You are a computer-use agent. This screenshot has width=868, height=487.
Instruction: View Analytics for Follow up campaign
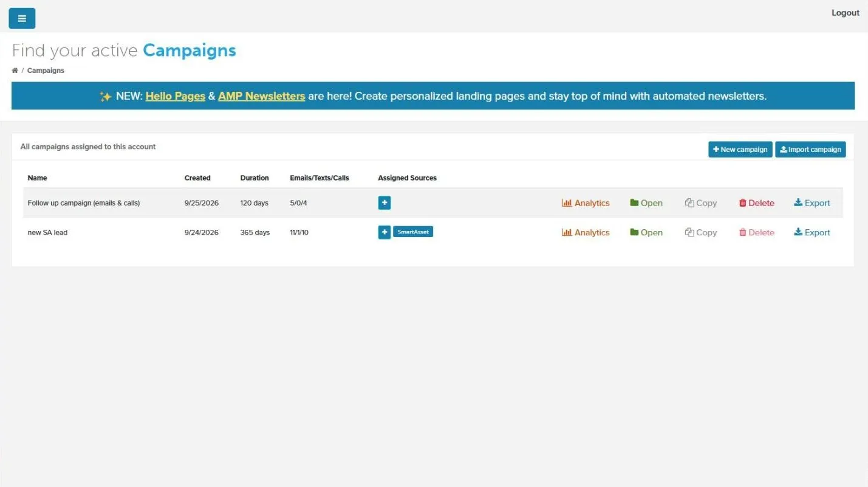[586, 203]
